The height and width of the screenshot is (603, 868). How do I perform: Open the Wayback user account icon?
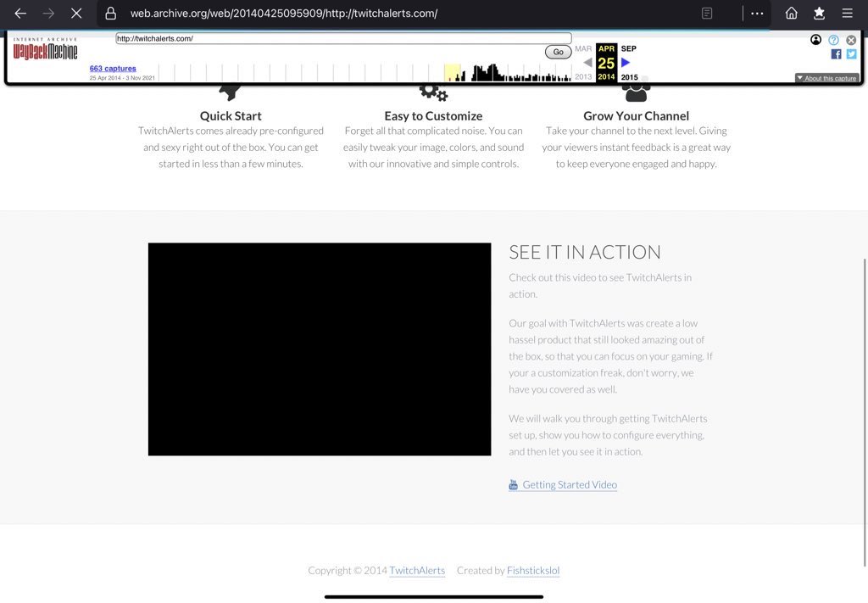point(815,40)
